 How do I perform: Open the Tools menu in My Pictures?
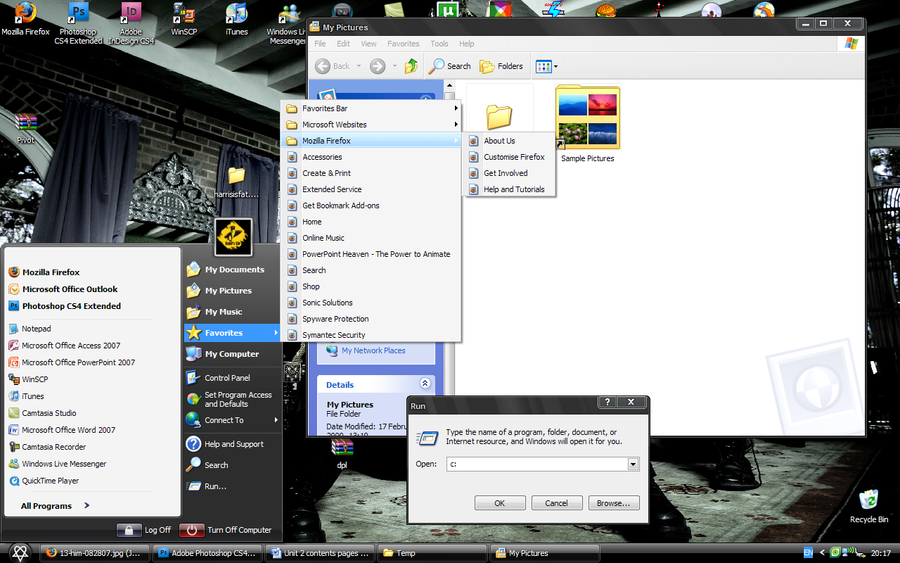[x=439, y=44]
